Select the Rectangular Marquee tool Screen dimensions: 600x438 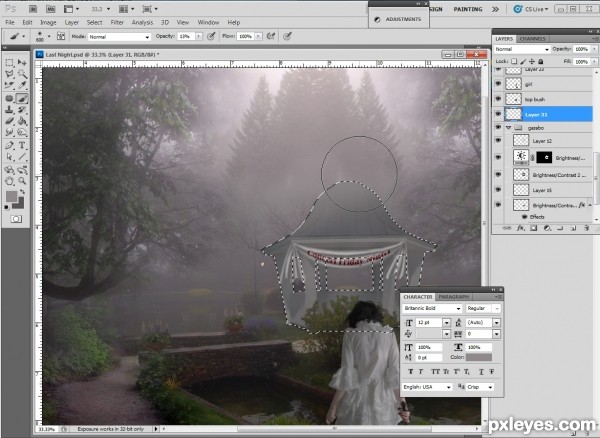point(10,62)
